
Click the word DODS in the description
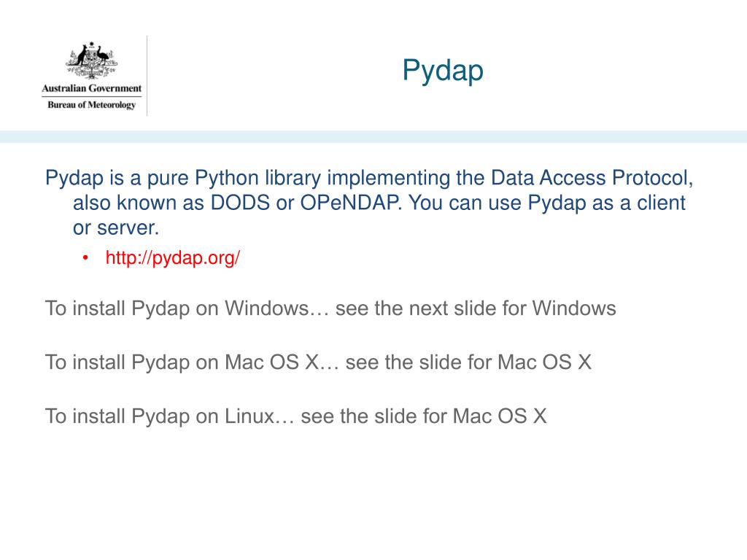[x=240, y=203]
